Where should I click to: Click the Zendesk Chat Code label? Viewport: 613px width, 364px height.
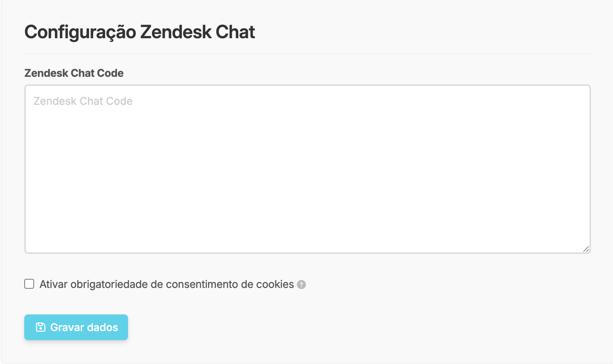pos(73,73)
